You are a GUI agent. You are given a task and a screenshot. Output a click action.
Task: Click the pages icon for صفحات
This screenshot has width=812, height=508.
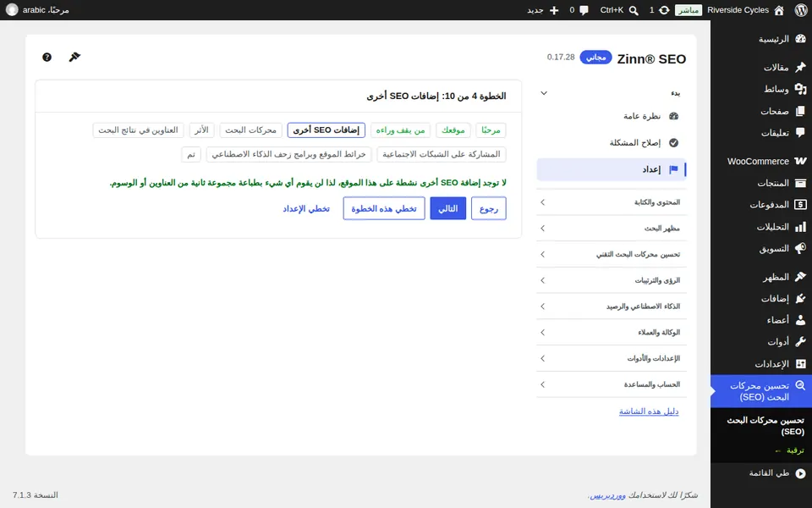pyautogui.click(x=801, y=111)
